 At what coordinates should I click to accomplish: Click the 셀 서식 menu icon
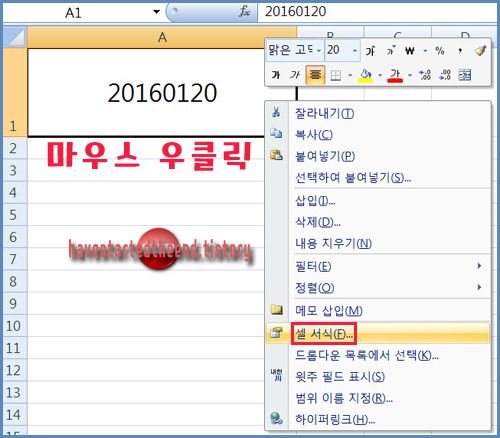click(276, 332)
